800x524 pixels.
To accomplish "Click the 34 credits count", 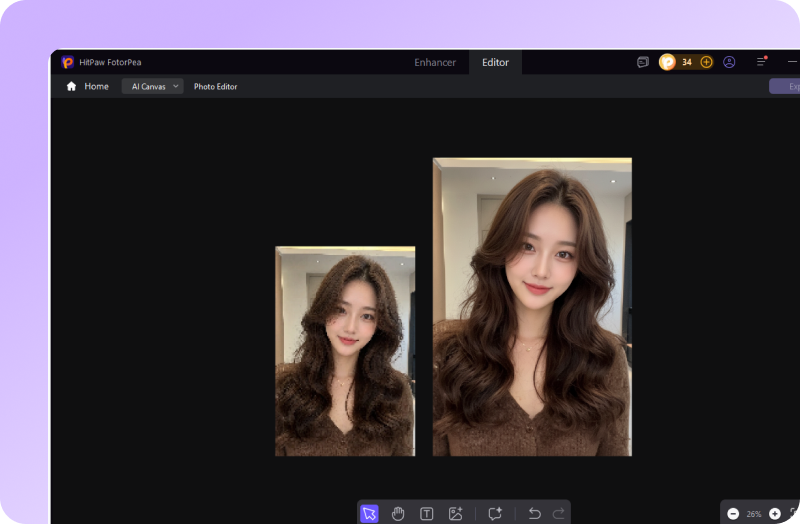I will pyautogui.click(x=687, y=62).
